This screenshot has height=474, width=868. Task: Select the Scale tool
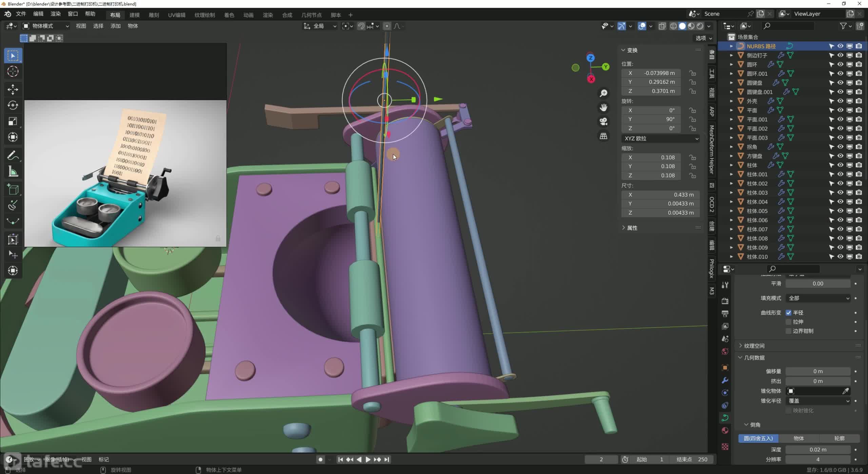pyautogui.click(x=13, y=121)
